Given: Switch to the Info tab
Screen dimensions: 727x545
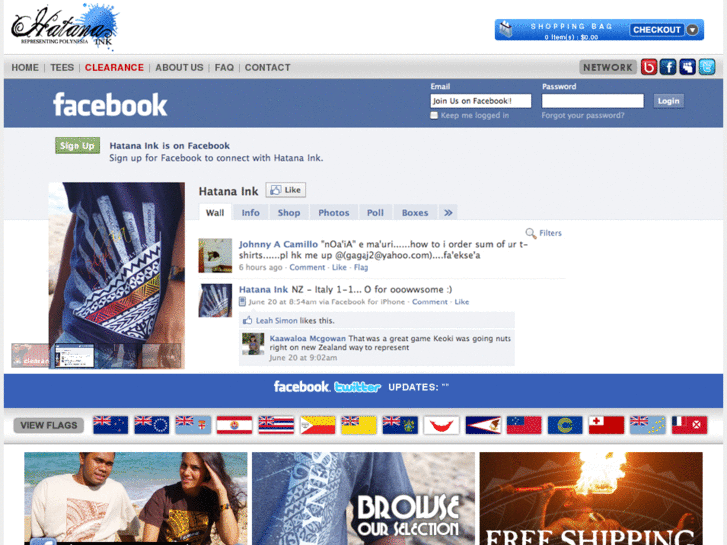Looking at the screenshot, I should [x=250, y=212].
